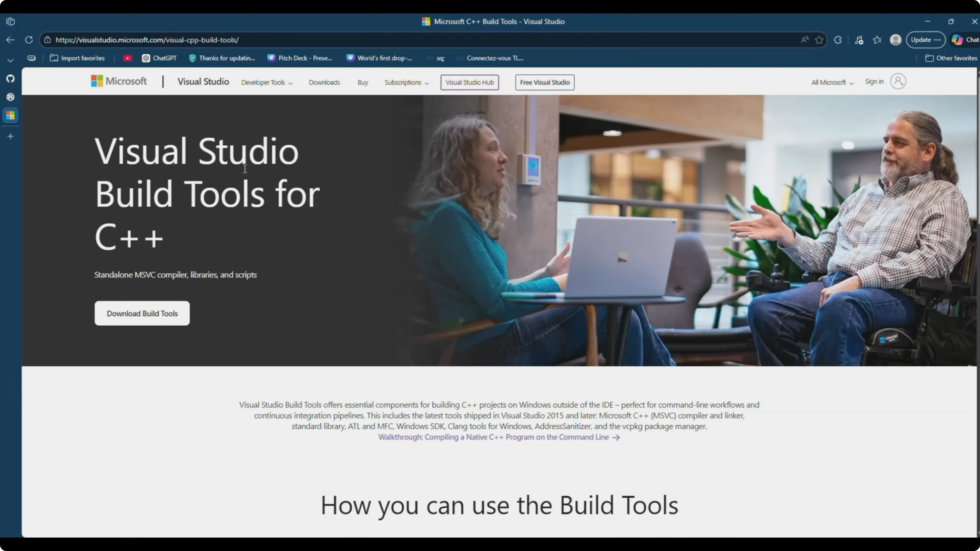Viewport: 980px width, 551px height.
Task: Open ChatGPT bookmark in favorites bar
Action: click(160, 58)
